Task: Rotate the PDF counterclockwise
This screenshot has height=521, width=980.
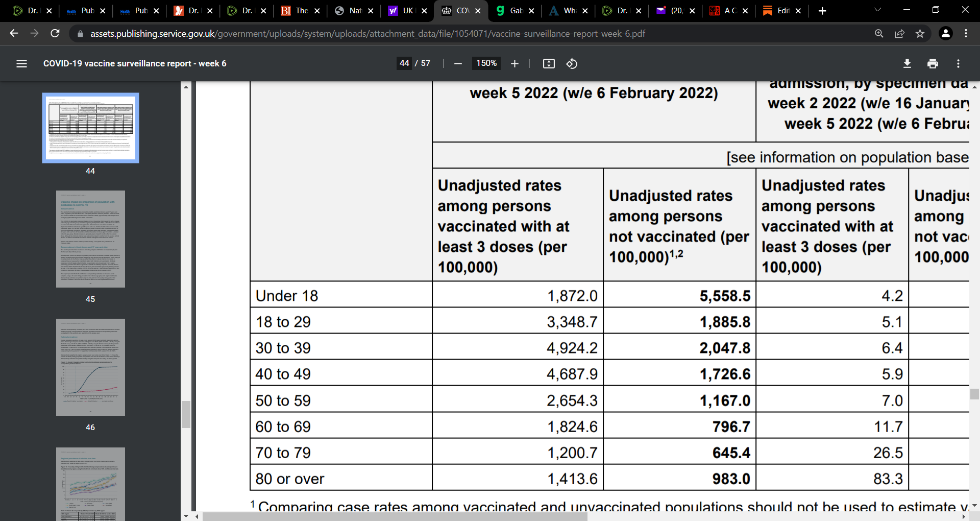Action: click(x=572, y=63)
